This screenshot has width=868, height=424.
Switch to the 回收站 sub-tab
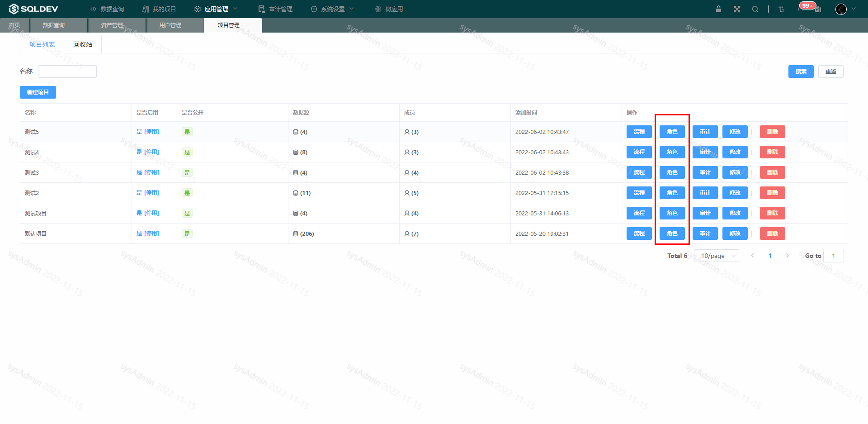pyautogui.click(x=83, y=44)
